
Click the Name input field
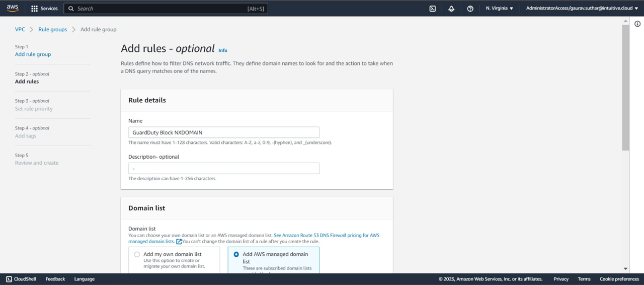pyautogui.click(x=223, y=132)
